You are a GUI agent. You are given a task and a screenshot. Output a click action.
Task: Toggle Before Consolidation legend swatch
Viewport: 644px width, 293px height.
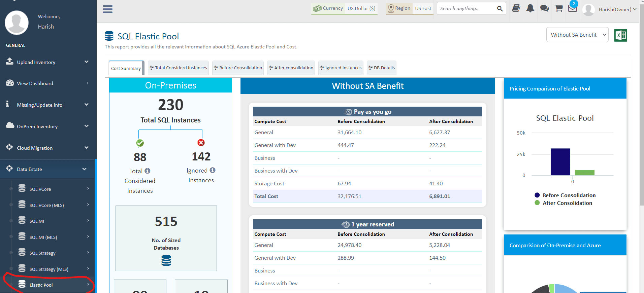click(x=537, y=195)
